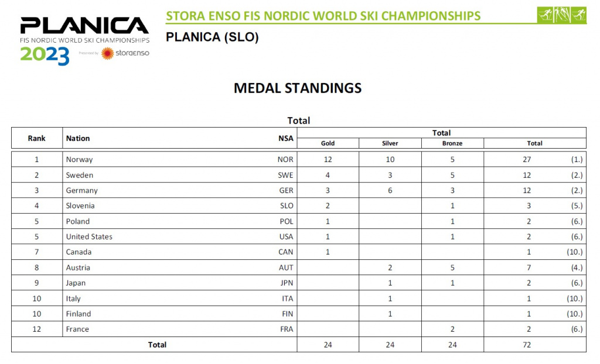The width and height of the screenshot is (600, 364).
Task: Select the Slovenia nation cell
Action: [x=80, y=205]
